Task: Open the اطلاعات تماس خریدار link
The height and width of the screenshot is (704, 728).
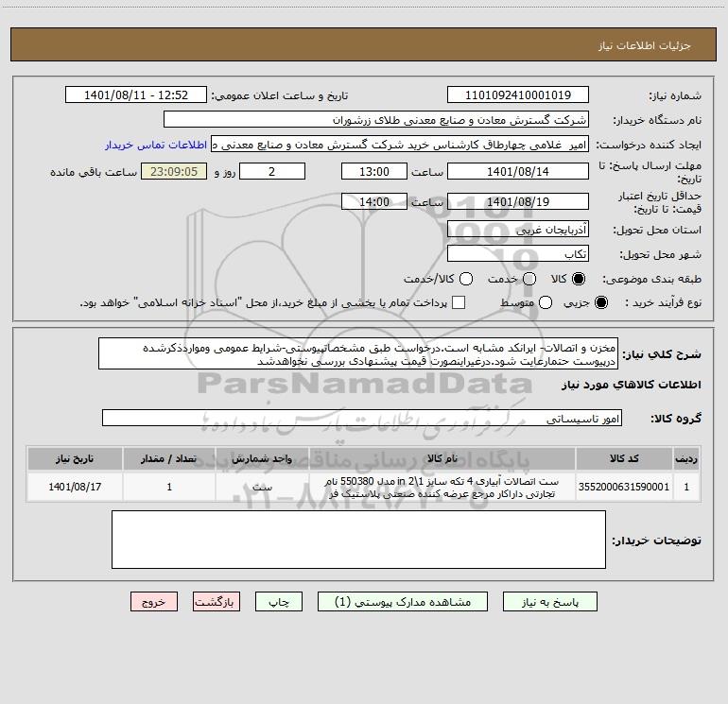Action: 156,145
